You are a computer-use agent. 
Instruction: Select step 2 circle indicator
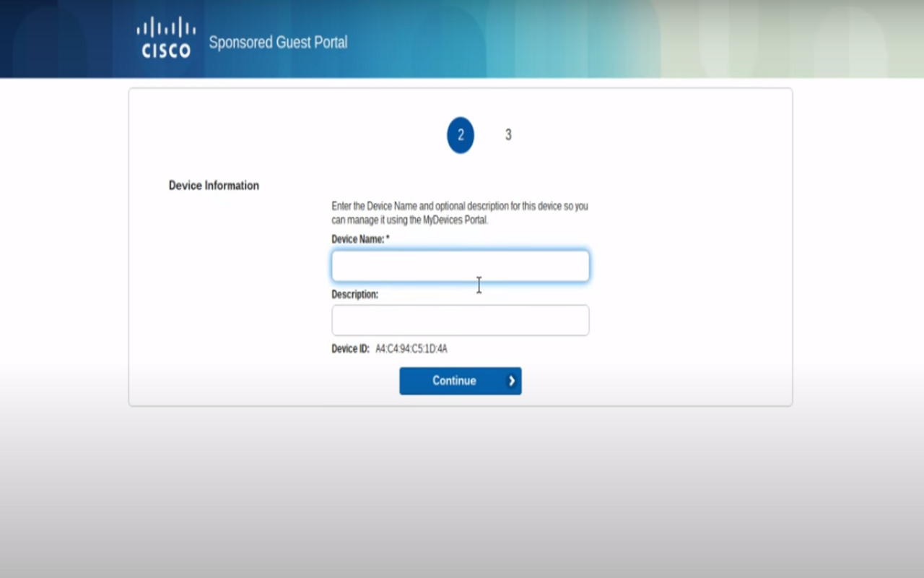(461, 135)
